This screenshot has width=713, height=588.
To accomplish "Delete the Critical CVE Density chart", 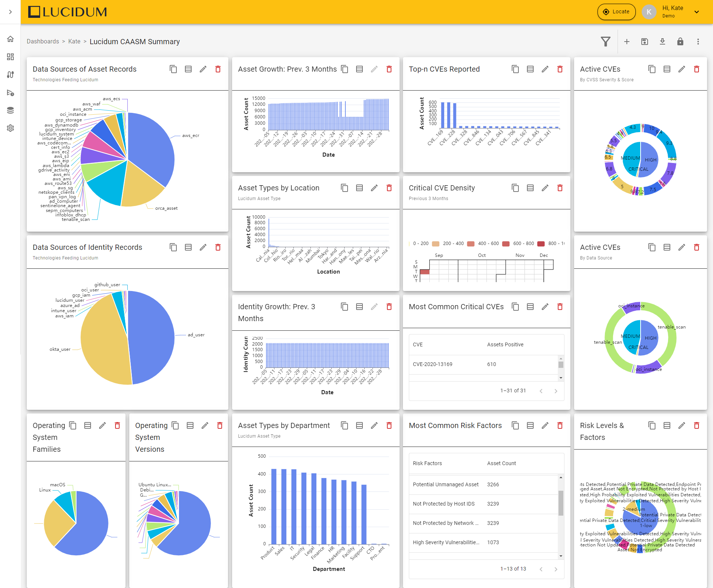I will click(x=560, y=188).
